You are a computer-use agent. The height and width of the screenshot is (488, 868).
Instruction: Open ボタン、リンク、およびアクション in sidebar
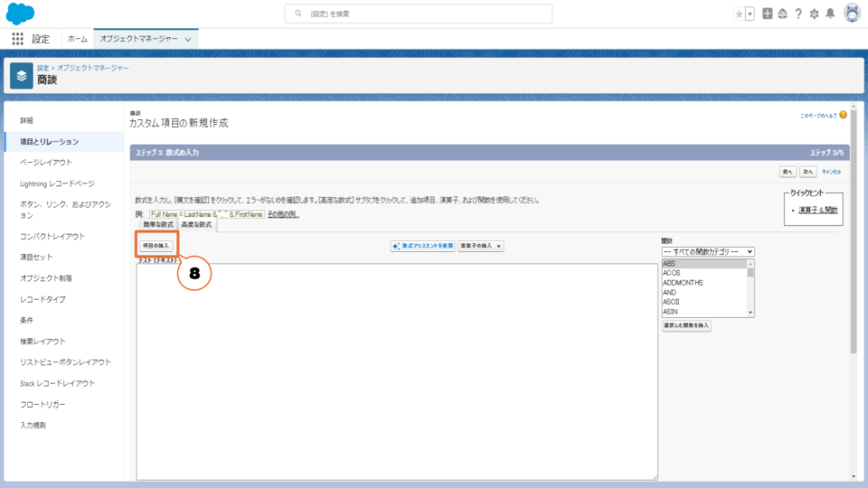(x=65, y=210)
